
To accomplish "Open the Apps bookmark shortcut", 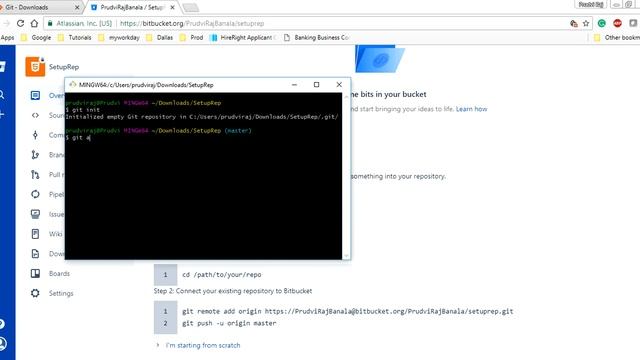I will pos(7,38).
